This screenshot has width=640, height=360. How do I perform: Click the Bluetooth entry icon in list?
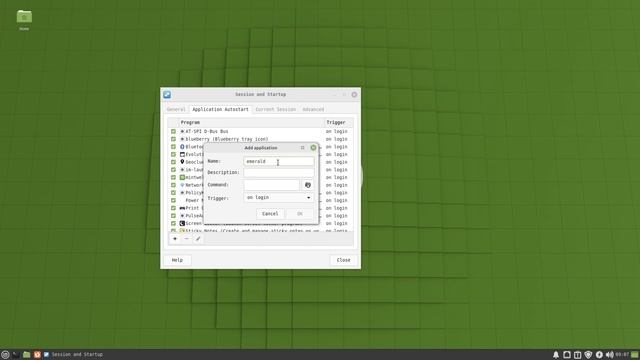pos(182,147)
